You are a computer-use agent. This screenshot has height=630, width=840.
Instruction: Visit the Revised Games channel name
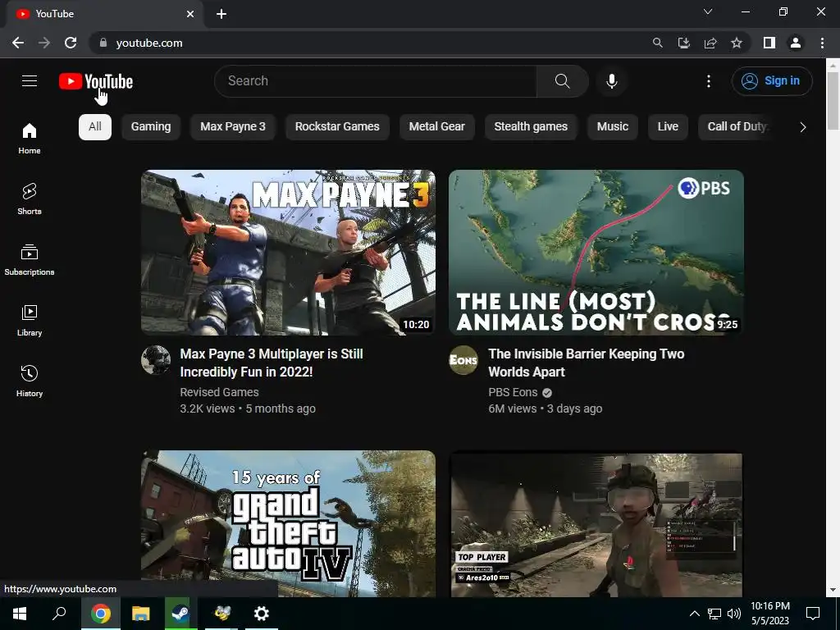pyautogui.click(x=219, y=392)
